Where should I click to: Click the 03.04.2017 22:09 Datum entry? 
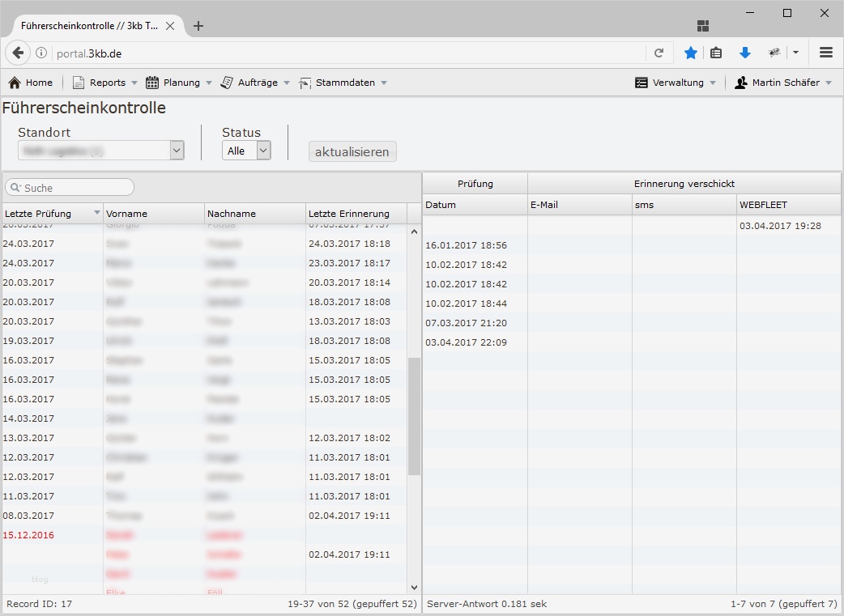coord(466,342)
